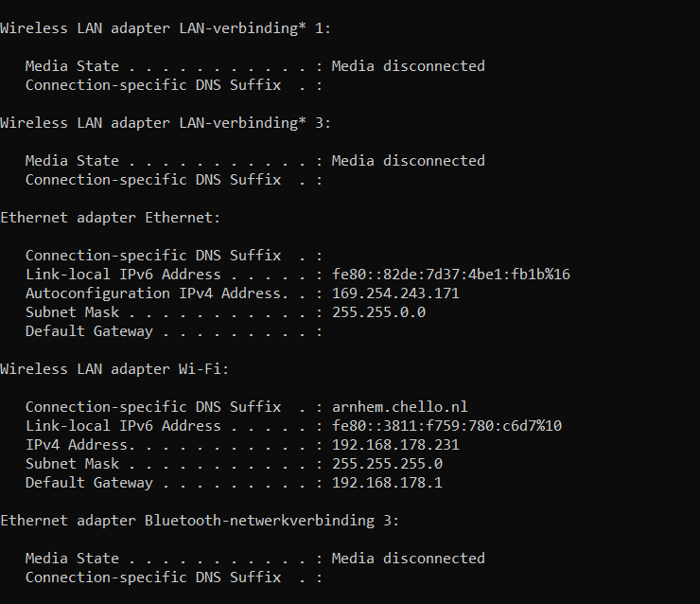
Task: Click the Ethernet IPv6 address ending fb1b%16
Action: (x=450, y=274)
